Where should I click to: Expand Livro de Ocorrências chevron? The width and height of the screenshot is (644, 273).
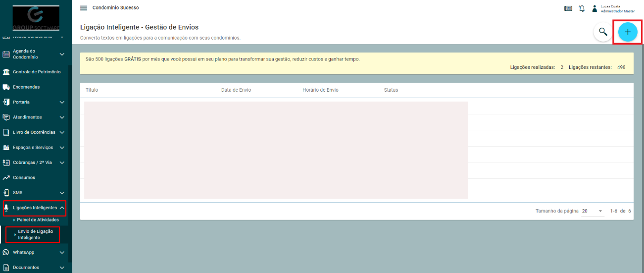point(62,132)
